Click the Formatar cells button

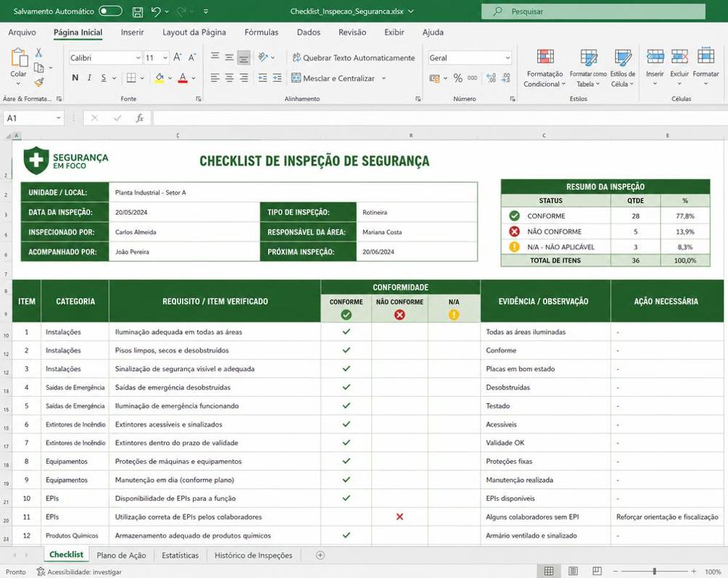(x=705, y=67)
